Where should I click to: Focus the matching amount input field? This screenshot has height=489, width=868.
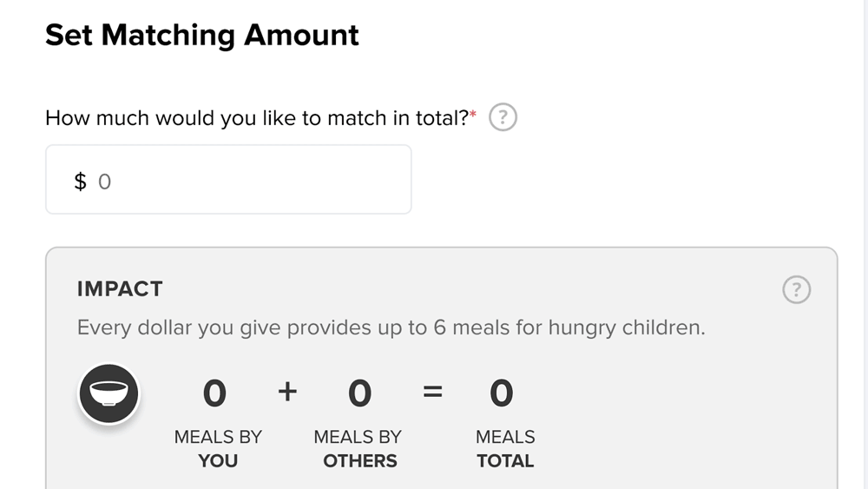(x=228, y=180)
